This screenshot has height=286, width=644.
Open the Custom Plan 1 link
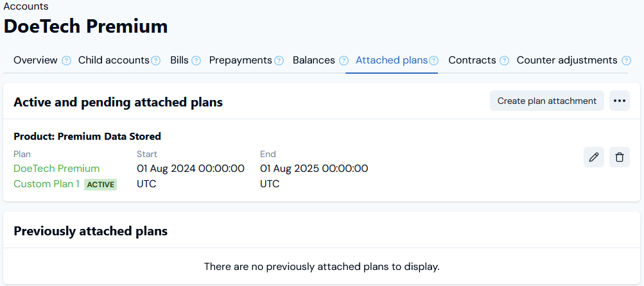point(46,184)
